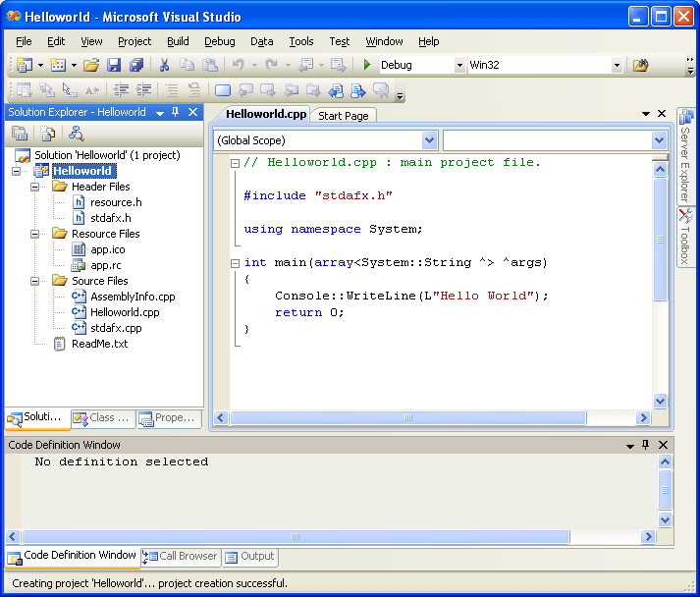The height and width of the screenshot is (597, 700).
Task: Click the New Project toolbar icon
Action: click(25, 65)
